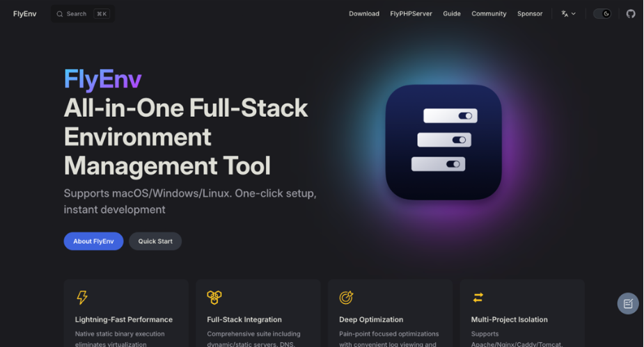The image size is (644, 347).
Task: Click the lightning bolt performance icon
Action: point(82,298)
